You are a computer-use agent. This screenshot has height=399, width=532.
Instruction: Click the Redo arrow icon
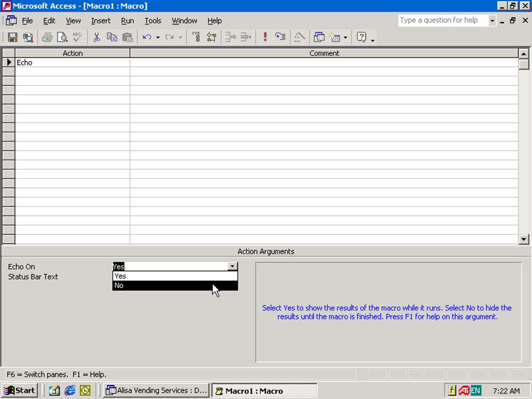pyautogui.click(x=170, y=37)
